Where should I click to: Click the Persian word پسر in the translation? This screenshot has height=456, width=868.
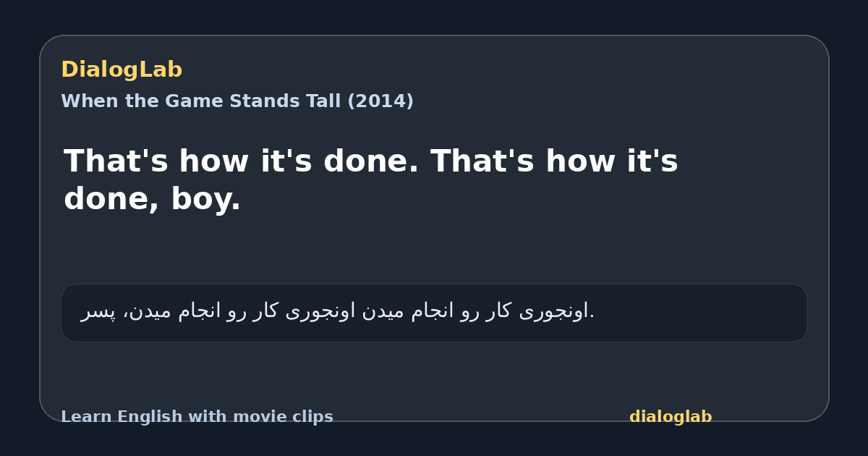(98, 312)
